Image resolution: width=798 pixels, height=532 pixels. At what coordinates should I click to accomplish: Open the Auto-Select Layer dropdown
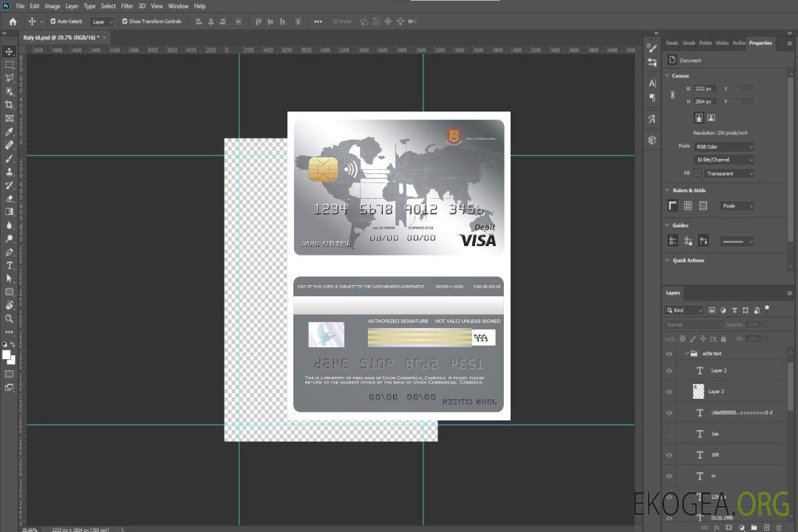pos(102,21)
